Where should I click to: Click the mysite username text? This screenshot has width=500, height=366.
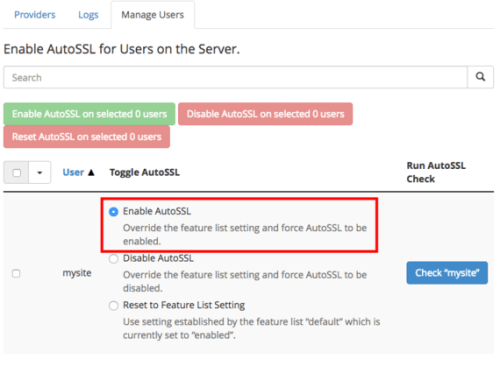click(x=77, y=273)
